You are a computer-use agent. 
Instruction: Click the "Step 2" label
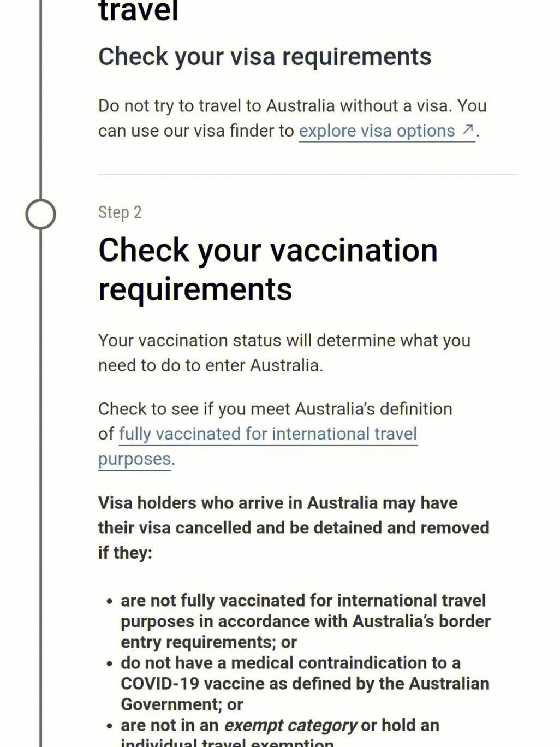[120, 212]
